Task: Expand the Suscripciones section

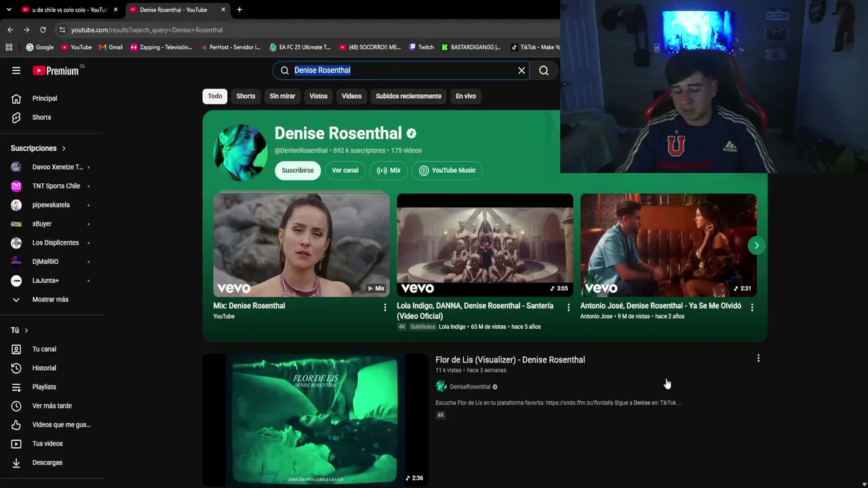Action: coord(39,148)
